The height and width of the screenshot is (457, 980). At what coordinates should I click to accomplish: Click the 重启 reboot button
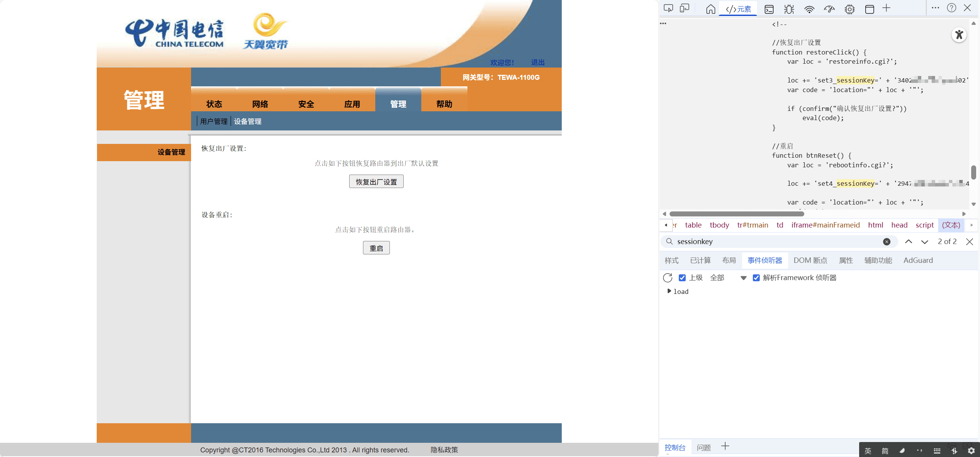click(x=376, y=248)
